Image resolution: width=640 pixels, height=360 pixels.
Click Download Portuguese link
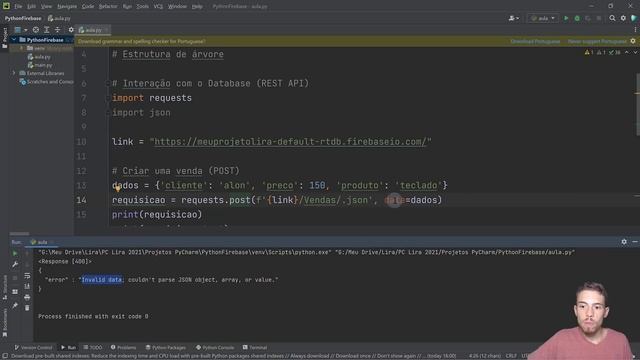click(535, 41)
